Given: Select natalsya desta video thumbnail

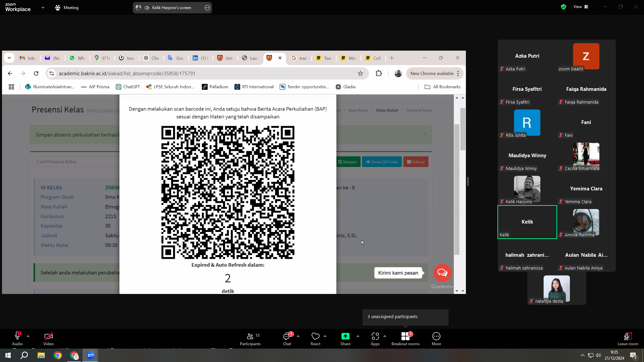Looking at the screenshot, I should click(556, 289).
